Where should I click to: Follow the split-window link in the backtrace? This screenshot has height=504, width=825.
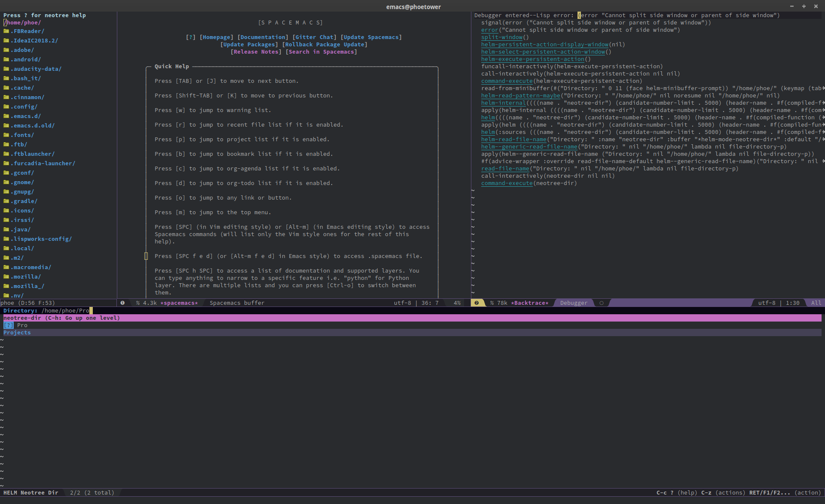click(x=502, y=37)
